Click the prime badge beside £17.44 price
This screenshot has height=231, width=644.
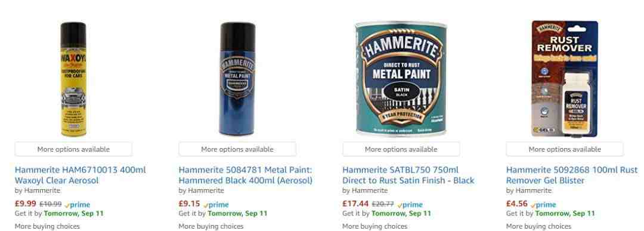pyautogui.click(x=410, y=205)
